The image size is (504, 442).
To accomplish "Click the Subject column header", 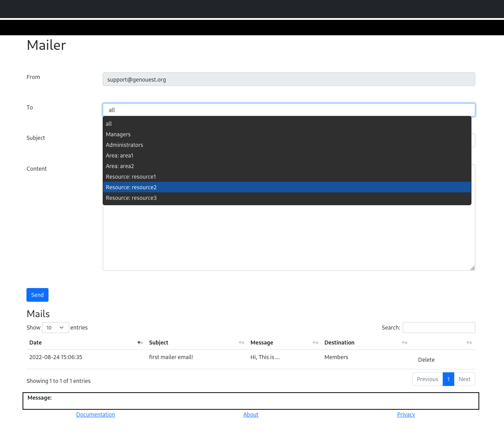I will pos(158,343).
